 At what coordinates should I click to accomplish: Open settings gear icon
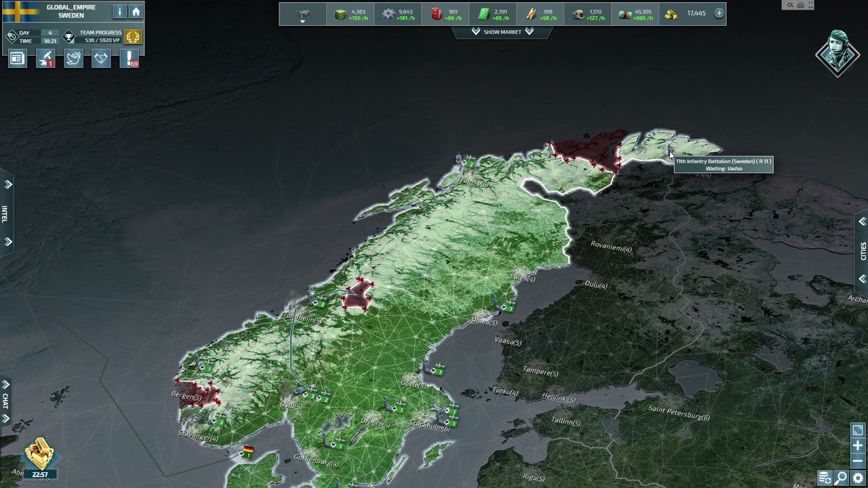click(858, 479)
